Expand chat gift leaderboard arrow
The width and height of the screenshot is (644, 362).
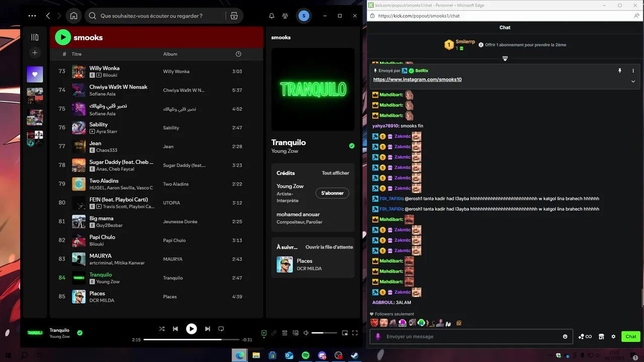pos(505,59)
